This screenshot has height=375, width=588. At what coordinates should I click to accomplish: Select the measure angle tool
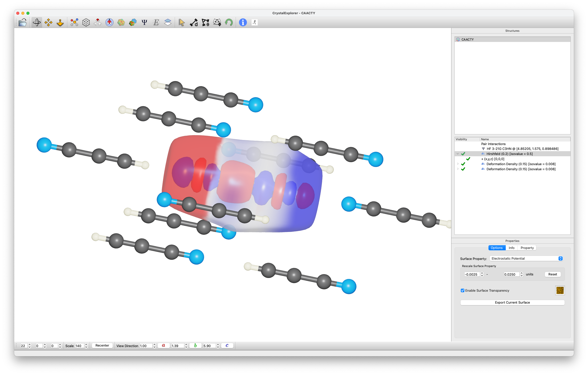point(205,23)
